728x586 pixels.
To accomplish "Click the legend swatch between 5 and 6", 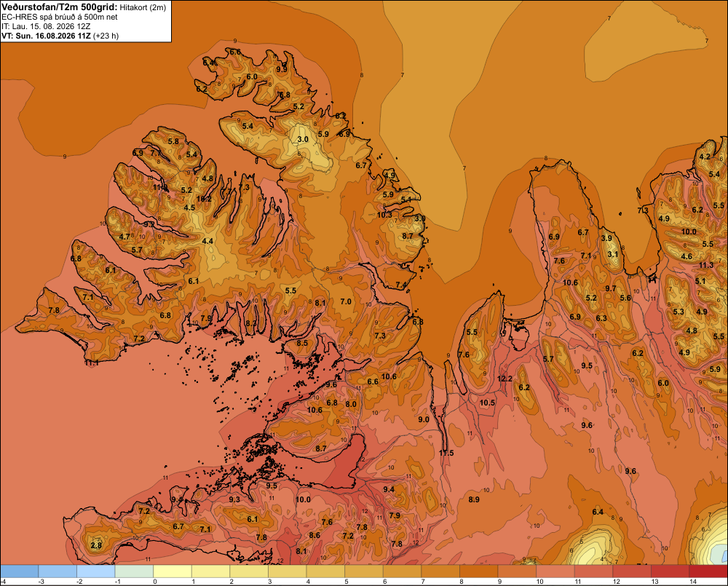I will [x=364, y=571].
